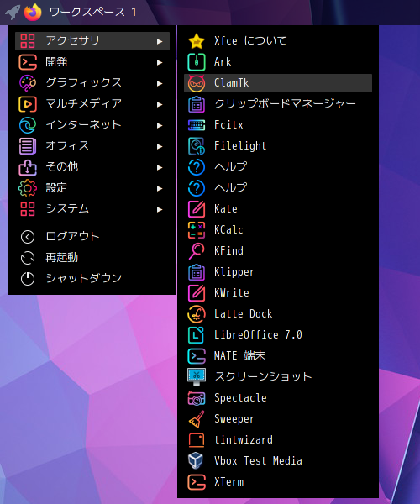This screenshot has width=420, height=504.
Task: Click the マルチメディア play icon
Action: click(28, 104)
